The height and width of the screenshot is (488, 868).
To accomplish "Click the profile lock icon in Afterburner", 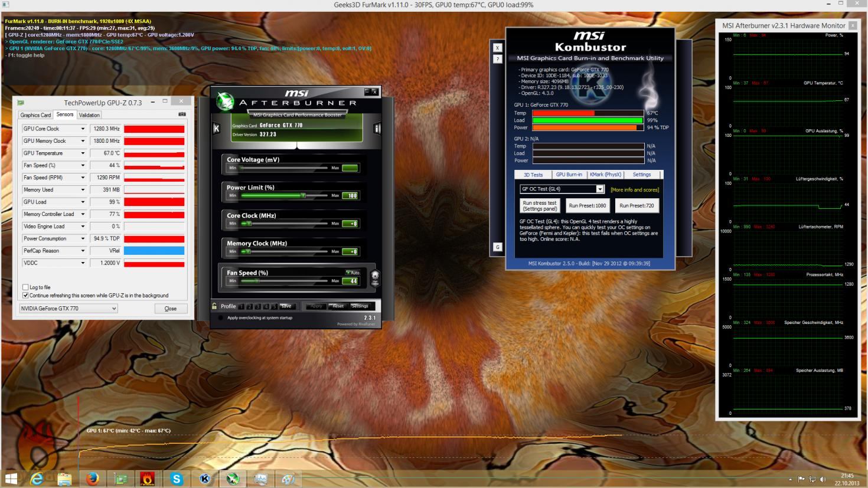I will point(214,306).
